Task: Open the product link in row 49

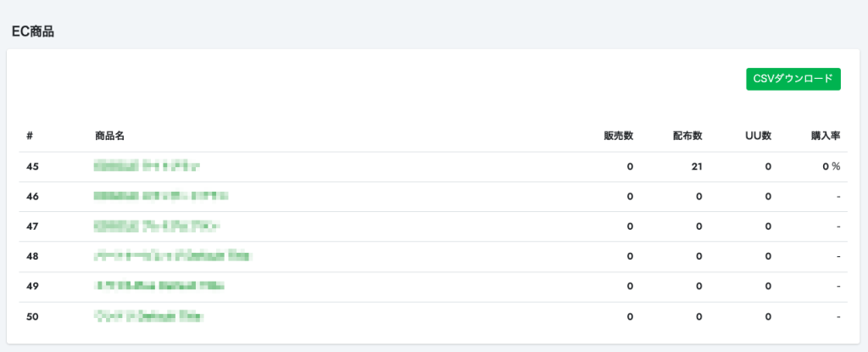Action: click(x=159, y=286)
